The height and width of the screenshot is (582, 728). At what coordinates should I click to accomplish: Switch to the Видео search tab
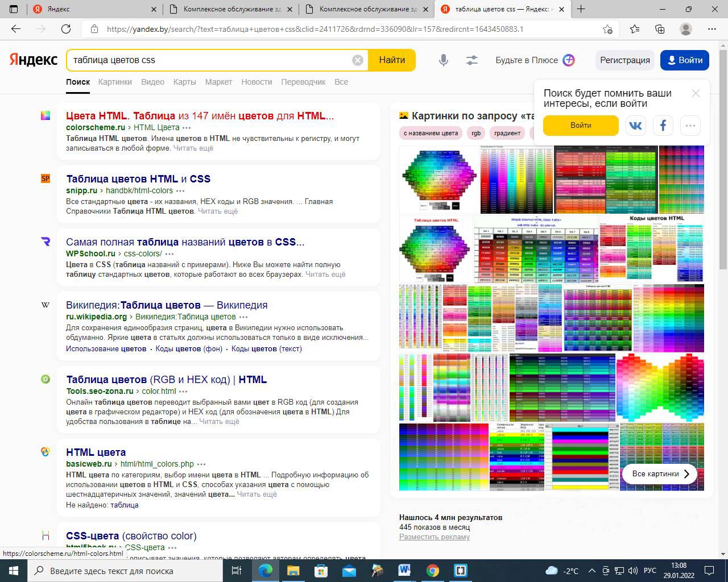coord(152,82)
